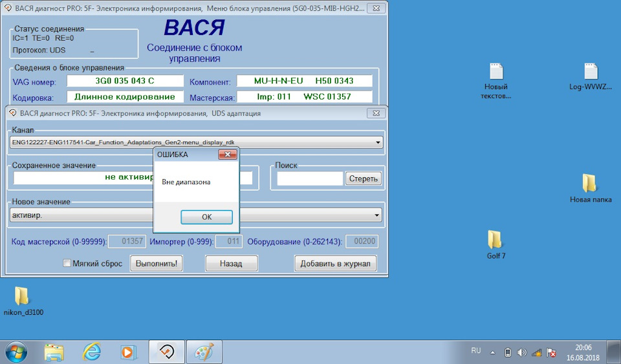This screenshot has width=621, height=364.
Task: Click the Импортер field 011
Action: pos(228,241)
